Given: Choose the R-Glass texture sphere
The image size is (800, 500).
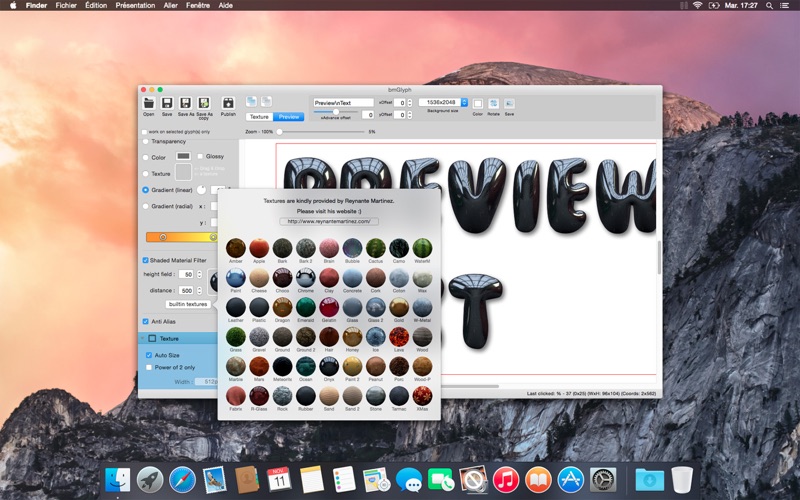Looking at the screenshot, I should tap(259, 396).
